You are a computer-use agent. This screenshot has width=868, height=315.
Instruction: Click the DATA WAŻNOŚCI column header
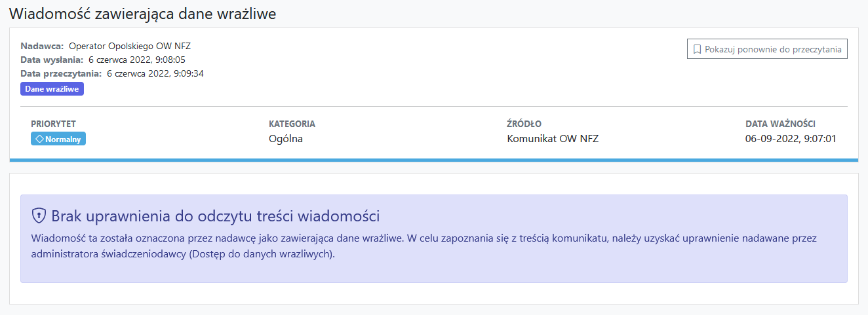(780, 124)
